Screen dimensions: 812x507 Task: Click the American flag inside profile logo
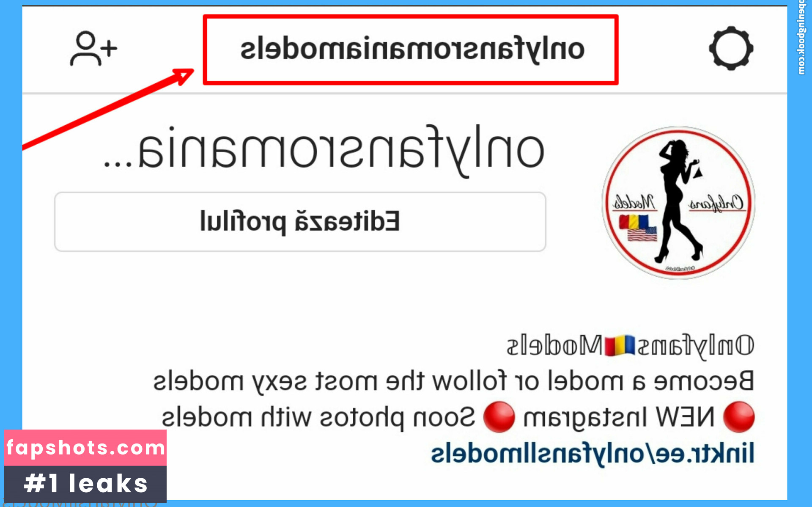pyautogui.click(x=642, y=234)
